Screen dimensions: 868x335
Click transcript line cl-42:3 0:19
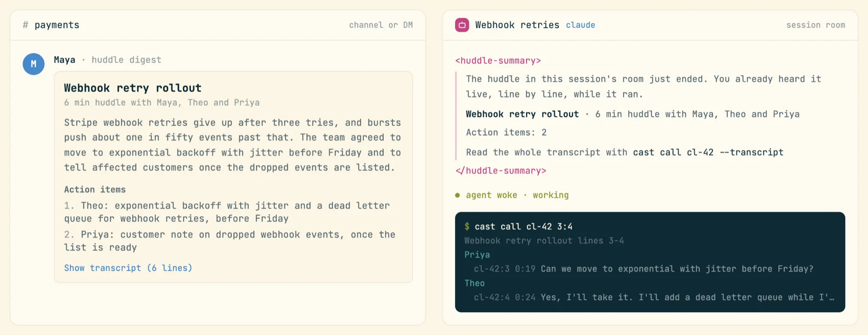[x=643, y=269]
